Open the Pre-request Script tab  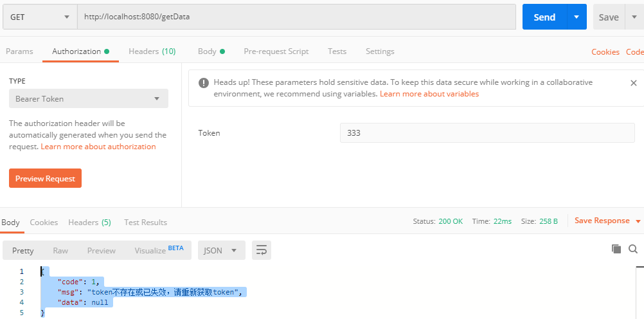[276, 51]
